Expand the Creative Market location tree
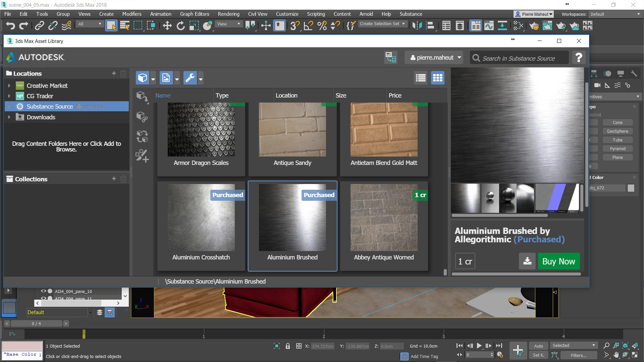 click(x=9, y=85)
